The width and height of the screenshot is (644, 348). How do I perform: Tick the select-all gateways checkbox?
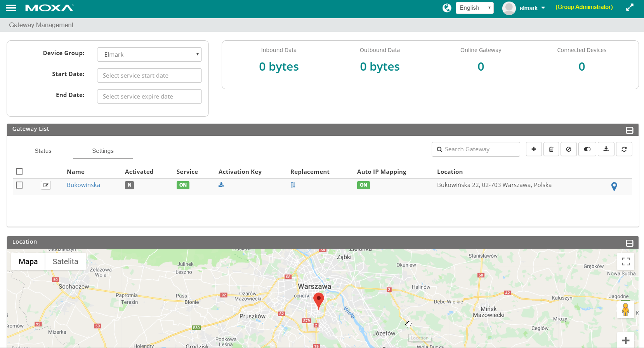[x=19, y=171]
